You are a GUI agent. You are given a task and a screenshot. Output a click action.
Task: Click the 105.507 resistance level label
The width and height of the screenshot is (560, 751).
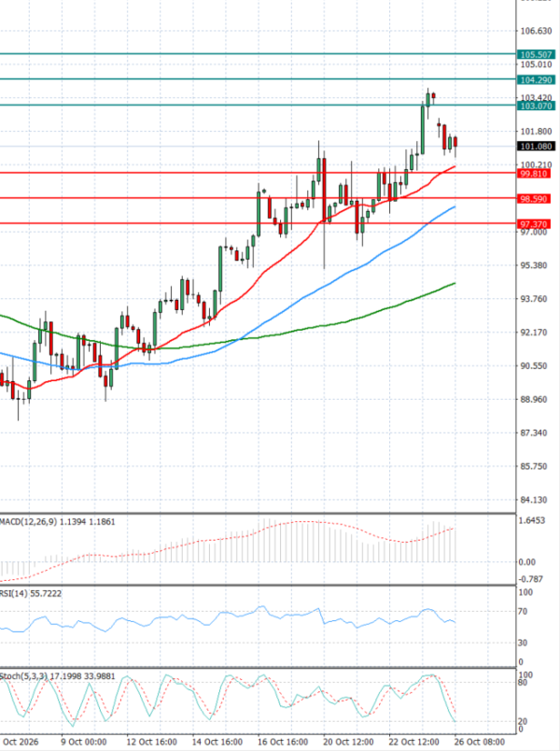pyautogui.click(x=536, y=54)
